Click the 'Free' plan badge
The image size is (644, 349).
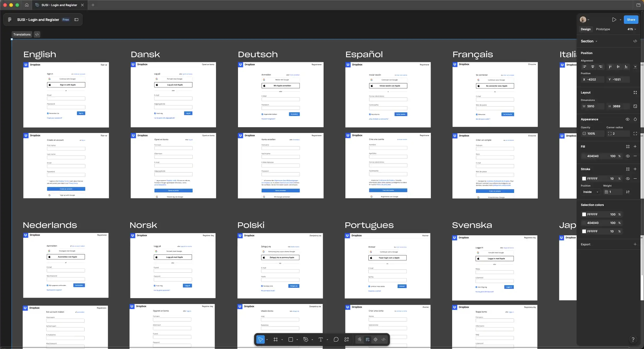click(x=66, y=20)
